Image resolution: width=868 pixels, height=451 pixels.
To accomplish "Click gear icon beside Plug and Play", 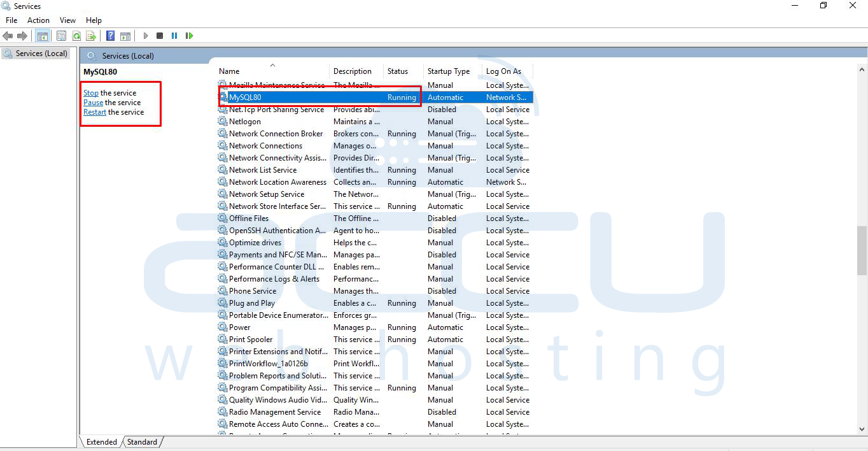I will [223, 303].
